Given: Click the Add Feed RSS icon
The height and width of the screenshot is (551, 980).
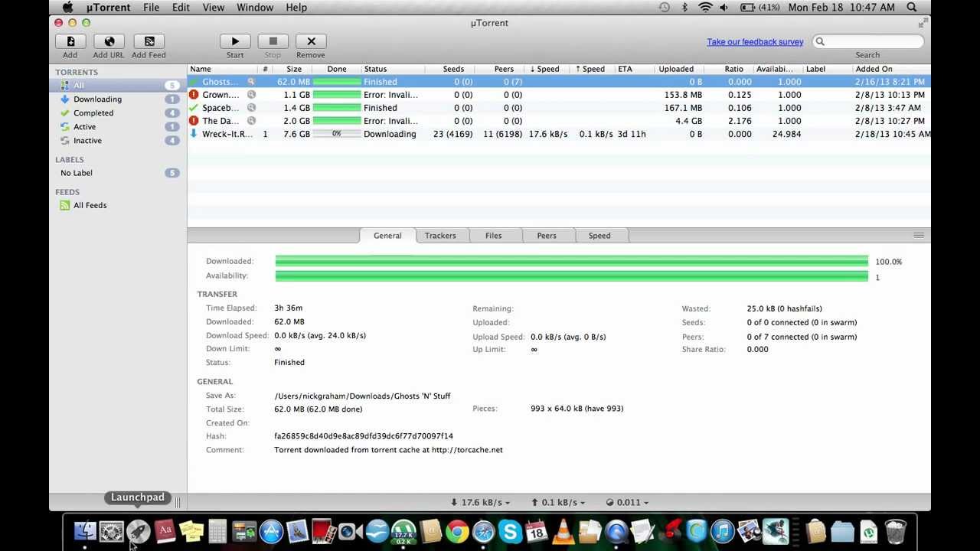Looking at the screenshot, I should 149,41.
